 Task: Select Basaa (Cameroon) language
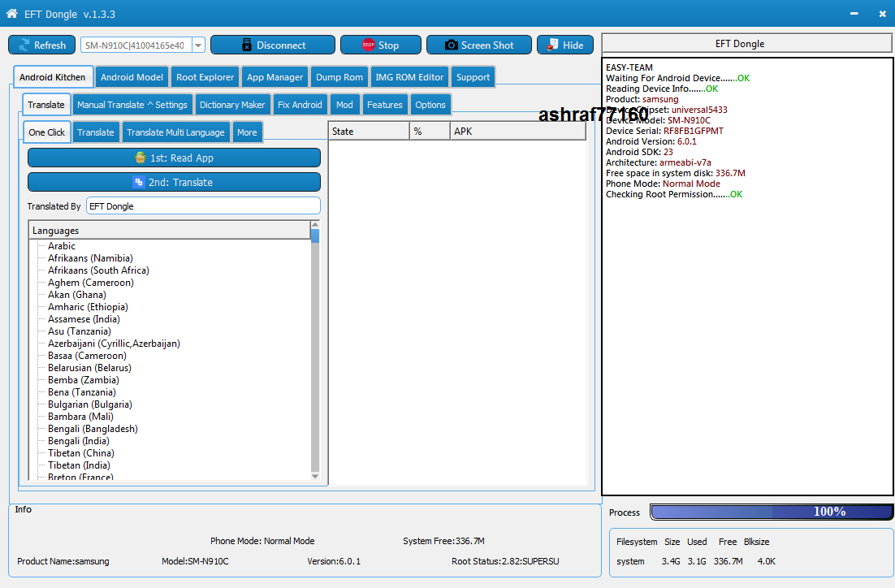[x=88, y=356]
